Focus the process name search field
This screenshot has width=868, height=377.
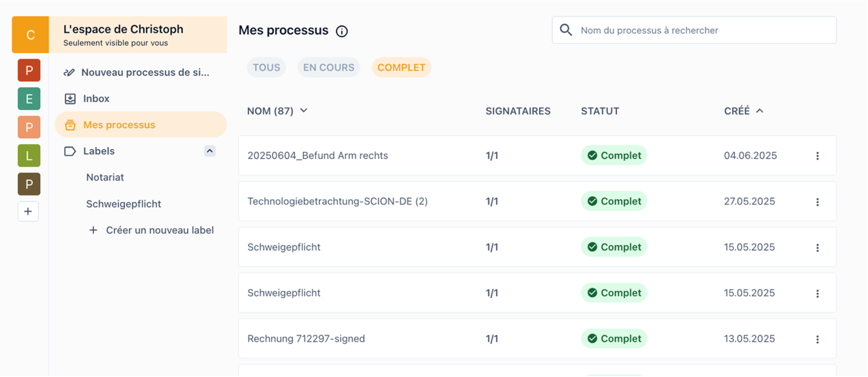[701, 30]
